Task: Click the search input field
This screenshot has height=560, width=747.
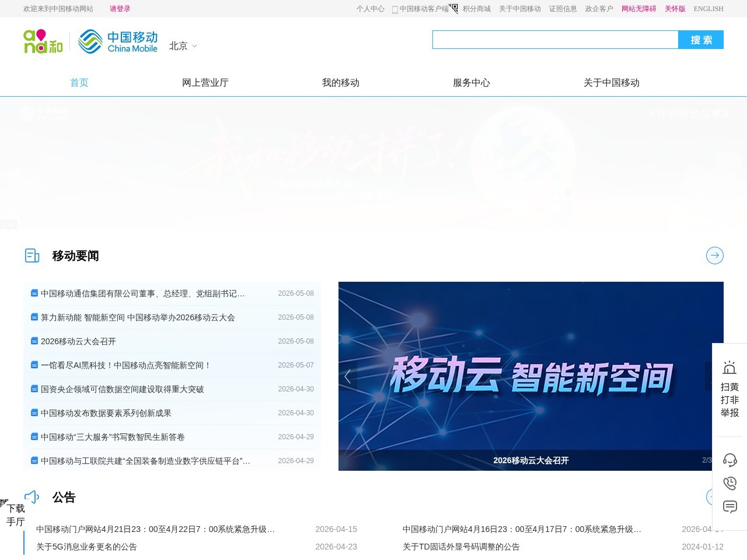Action: coord(555,40)
